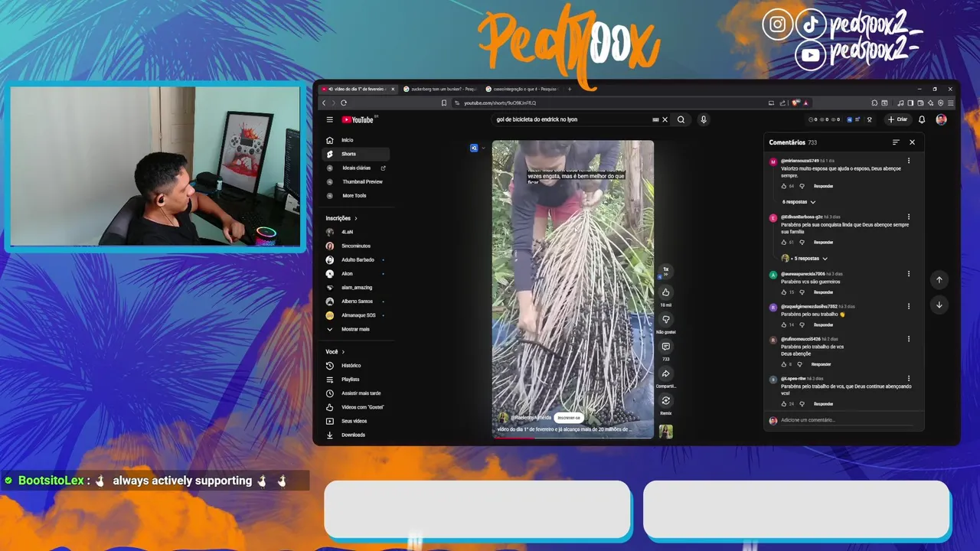Open the Adulto Barbado channel
The width and height of the screenshot is (980, 551).
tap(356, 259)
